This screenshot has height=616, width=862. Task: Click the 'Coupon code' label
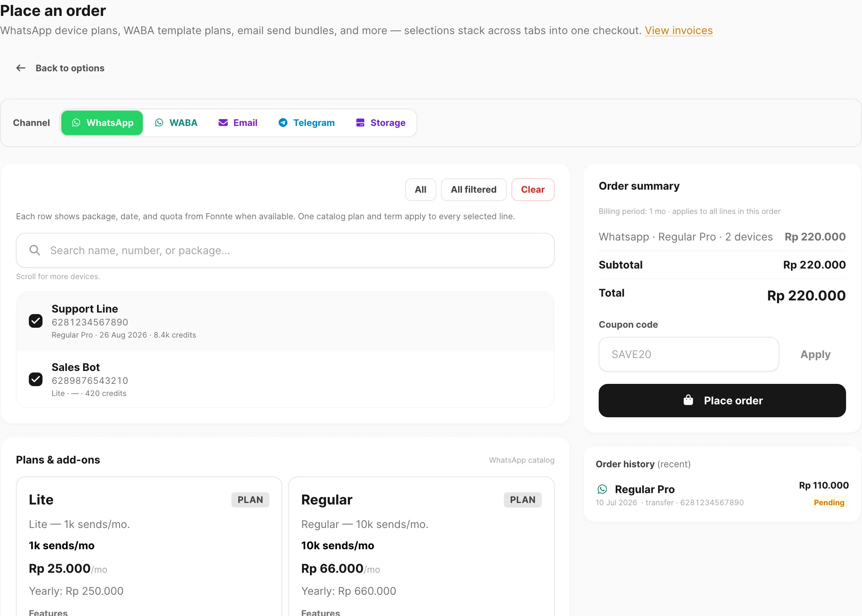628,325
